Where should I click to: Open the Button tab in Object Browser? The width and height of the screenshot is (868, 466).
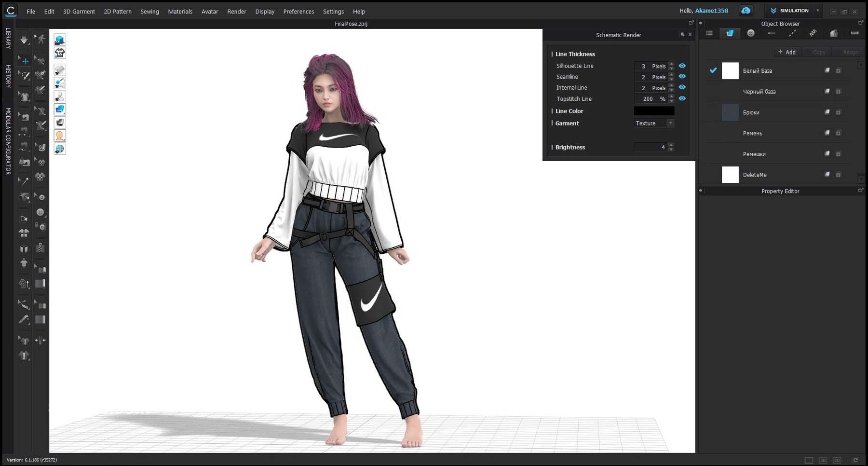tap(750, 33)
